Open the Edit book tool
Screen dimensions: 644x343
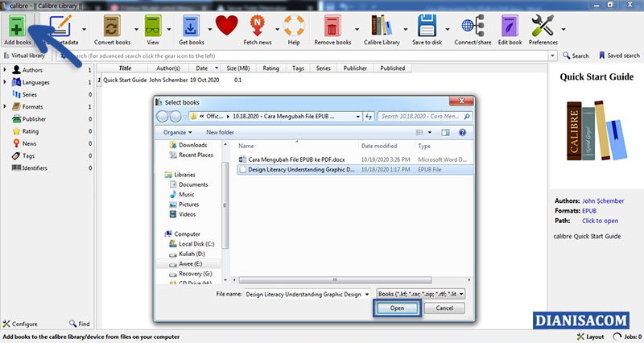(508, 27)
